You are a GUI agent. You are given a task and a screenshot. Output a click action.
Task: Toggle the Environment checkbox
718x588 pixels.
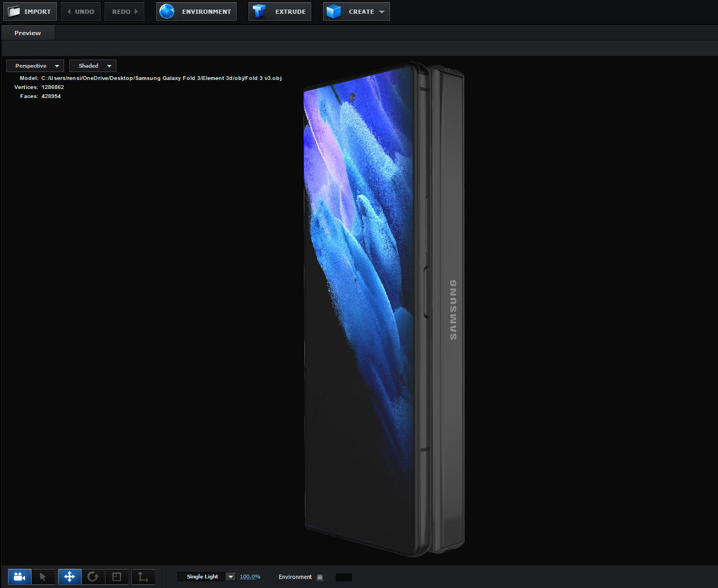click(320, 577)
